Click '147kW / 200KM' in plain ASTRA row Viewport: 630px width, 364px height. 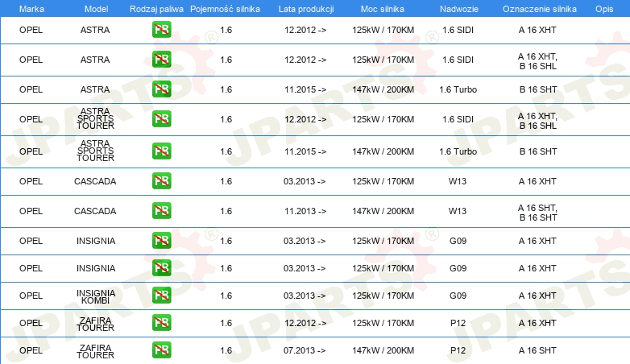click(x=383, y=89)
